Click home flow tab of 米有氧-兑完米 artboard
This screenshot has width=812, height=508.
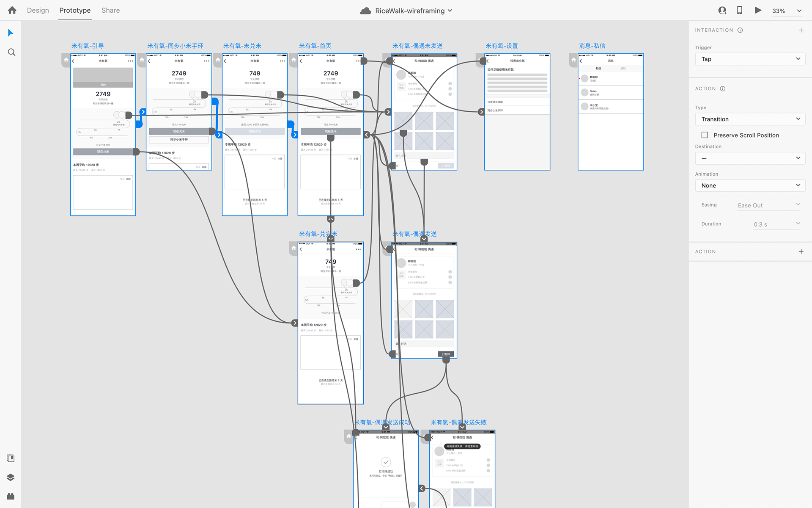tap(294, 248)
